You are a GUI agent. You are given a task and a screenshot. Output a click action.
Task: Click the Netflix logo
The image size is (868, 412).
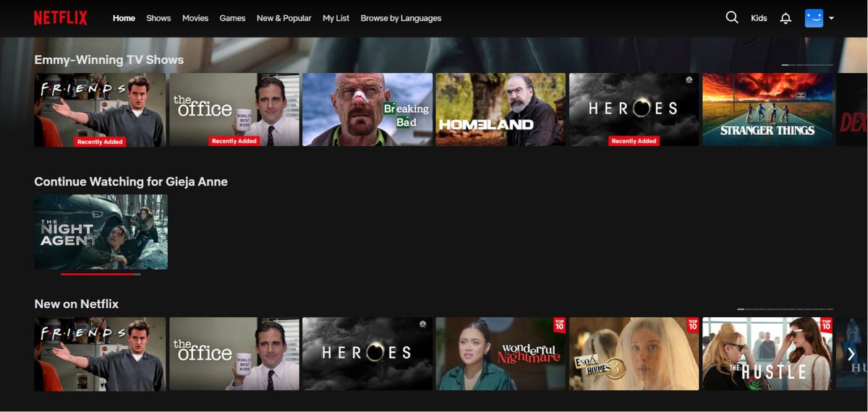tap(61, 18)
